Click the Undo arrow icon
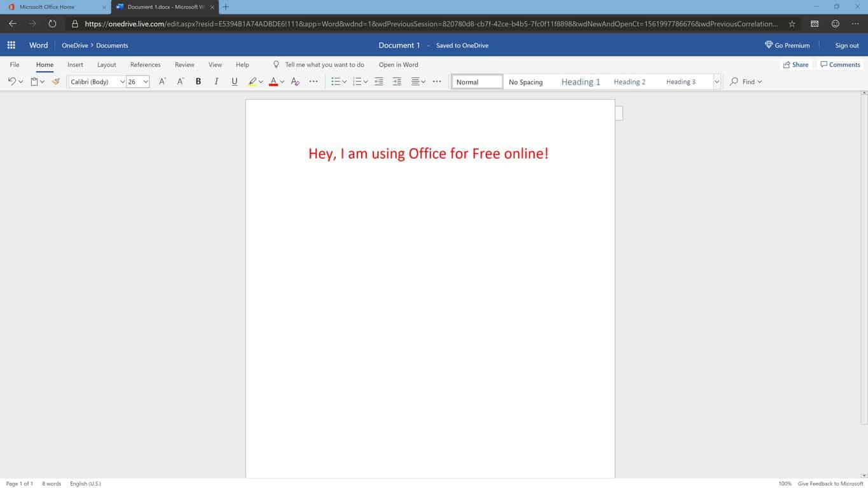868x488 pixels. pyautogui.click(x=11, y=81)
